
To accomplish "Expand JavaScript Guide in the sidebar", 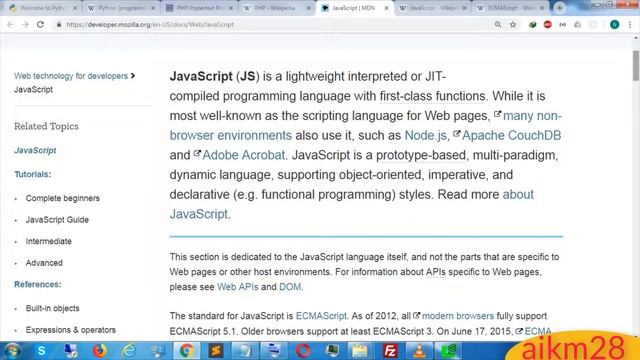I will (x=57, y=220).
